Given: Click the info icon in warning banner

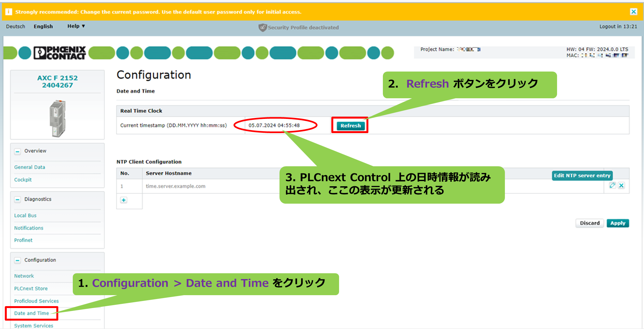Looking at the screenshot, I should point(9,12).
